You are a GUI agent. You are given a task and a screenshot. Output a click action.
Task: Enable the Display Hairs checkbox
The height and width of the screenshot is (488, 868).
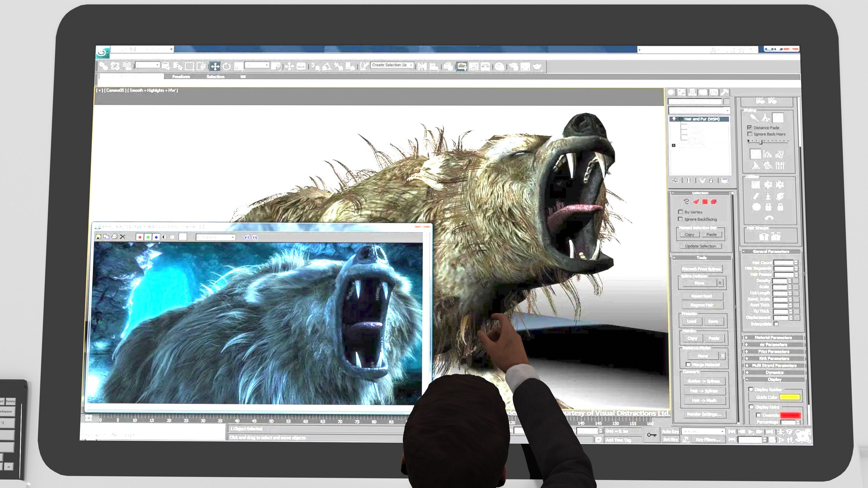pyautogui.click(x=752, y=407)
